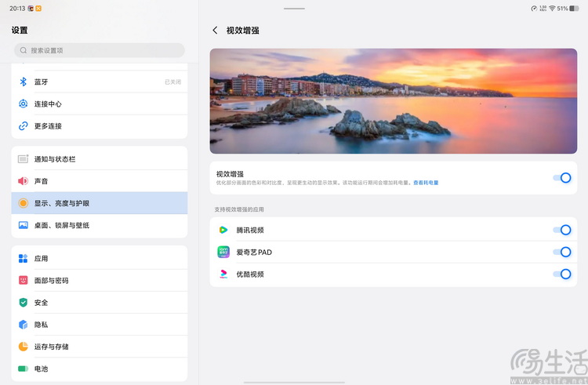The image size is (588, 385).
Task: Open 桌面、锁屏与壁纸 settings
Action: [x=100, y=225]
